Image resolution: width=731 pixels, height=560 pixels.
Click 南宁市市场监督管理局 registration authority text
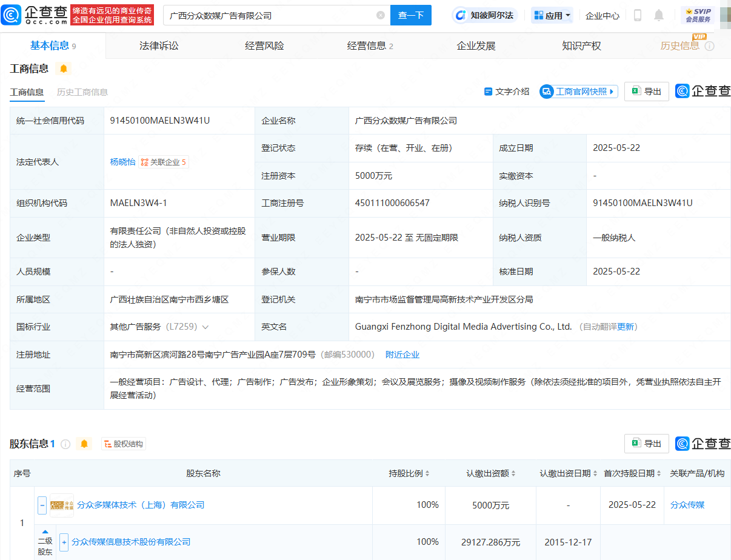pos(444,299)
